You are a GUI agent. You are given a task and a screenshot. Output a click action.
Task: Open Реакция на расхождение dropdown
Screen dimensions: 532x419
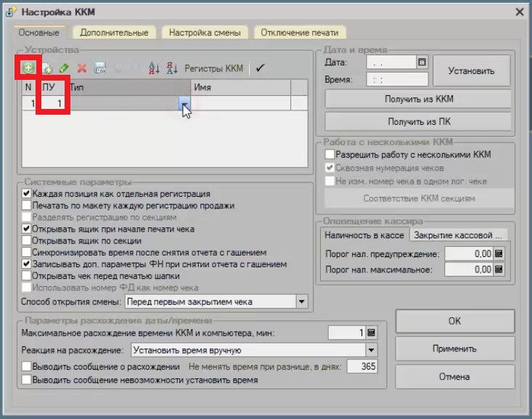(x=371, y=350)
